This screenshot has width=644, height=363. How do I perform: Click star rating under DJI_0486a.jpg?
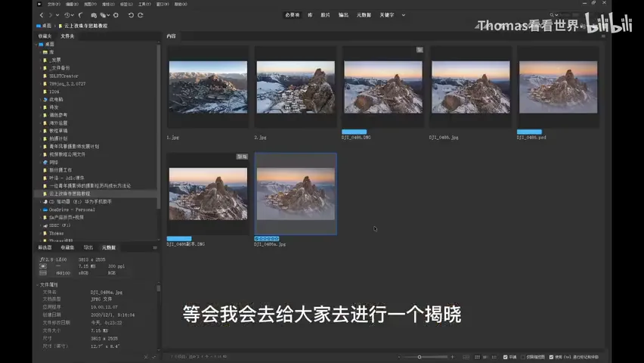click(267, 238)
